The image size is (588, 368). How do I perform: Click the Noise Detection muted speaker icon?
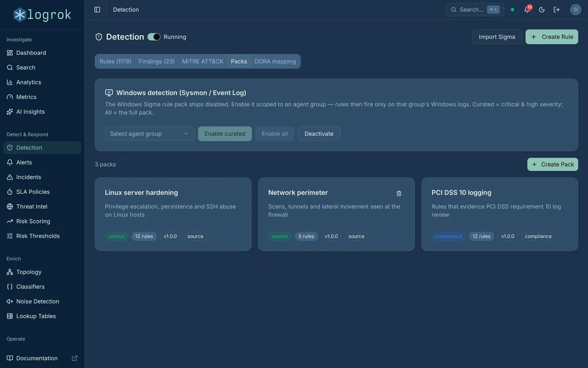(x=10, y=301)
